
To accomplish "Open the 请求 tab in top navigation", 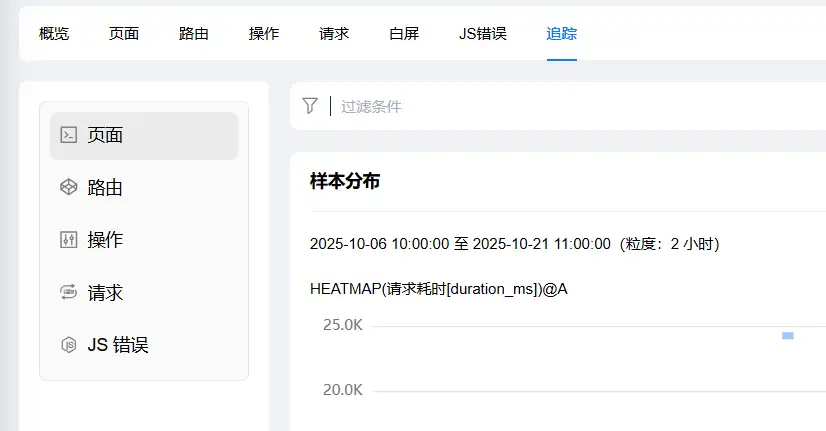I will [x=334, y=33].
